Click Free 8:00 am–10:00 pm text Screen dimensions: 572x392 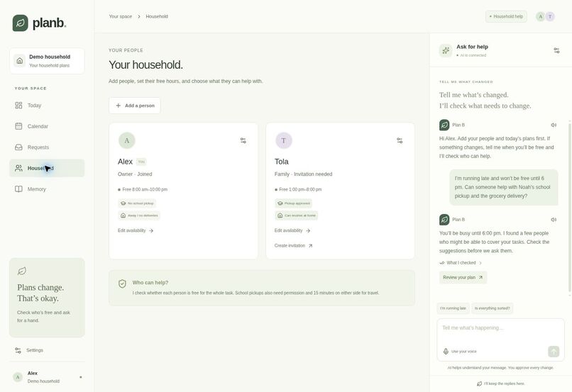tap(145, 189)
